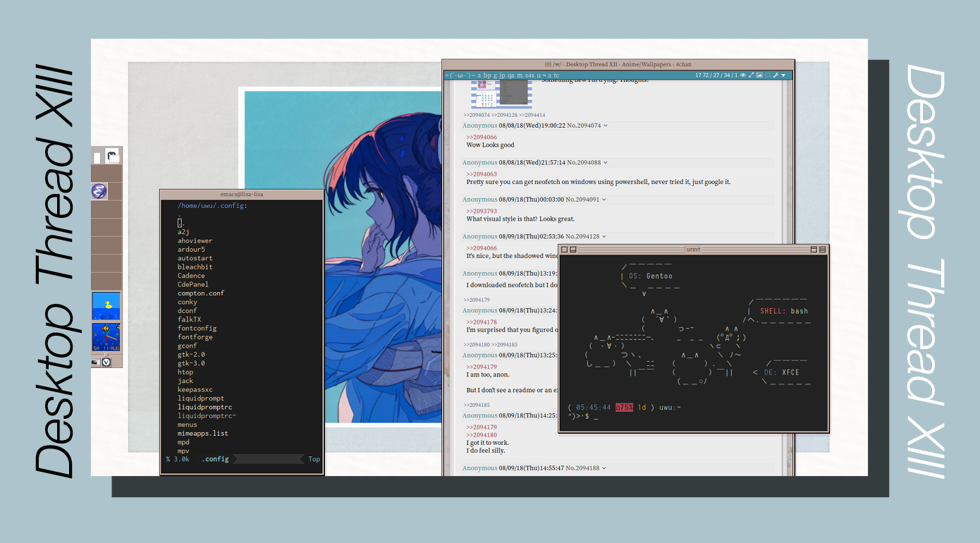Open mimeapps.list file in Emacs
The height and width of the screenshot is (543, 980).
pos(202,434)
